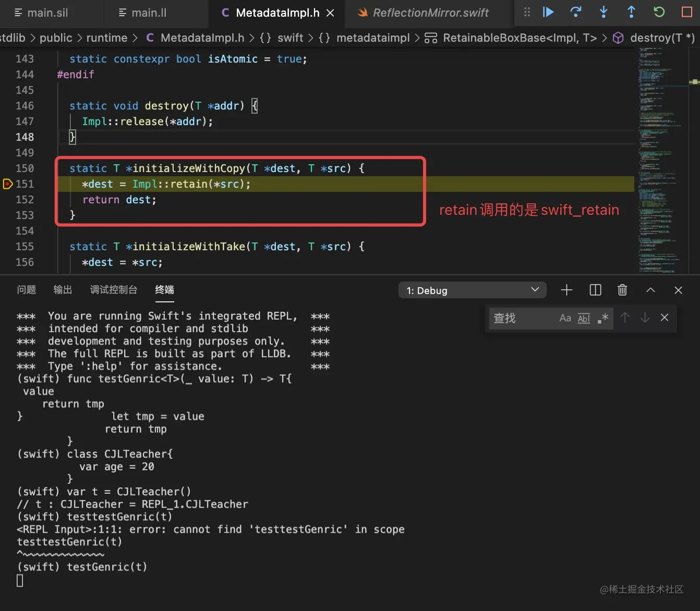Open the terminal selector dropdown '1: Debug'
This screenshot has height=611, width=700.
click(473, 290)
